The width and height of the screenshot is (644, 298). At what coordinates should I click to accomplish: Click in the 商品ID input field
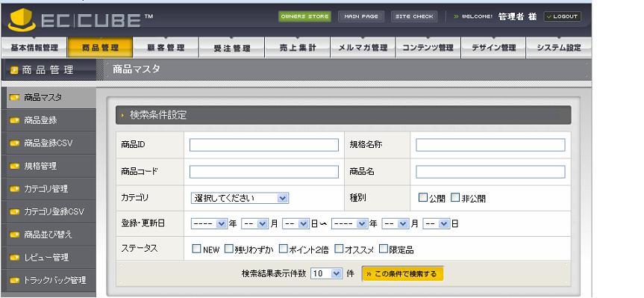[264, 145]
